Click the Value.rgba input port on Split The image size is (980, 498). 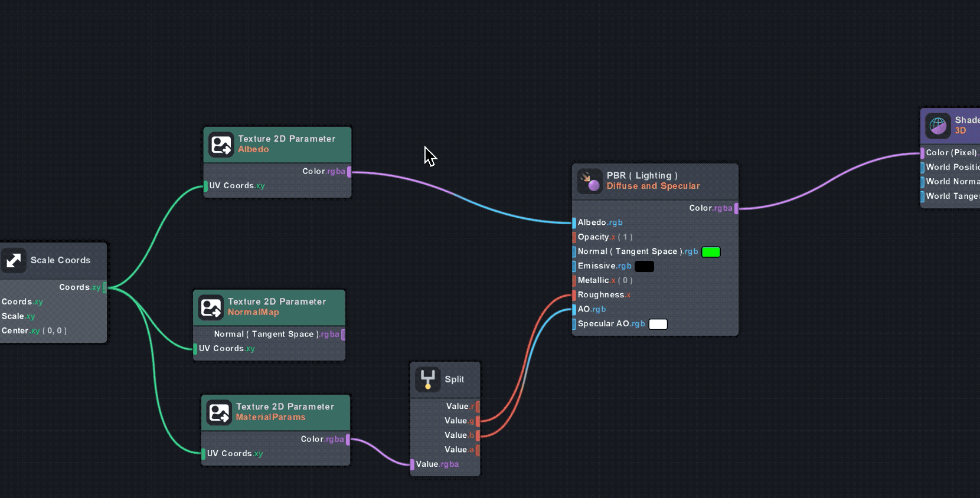pos(412,464)
